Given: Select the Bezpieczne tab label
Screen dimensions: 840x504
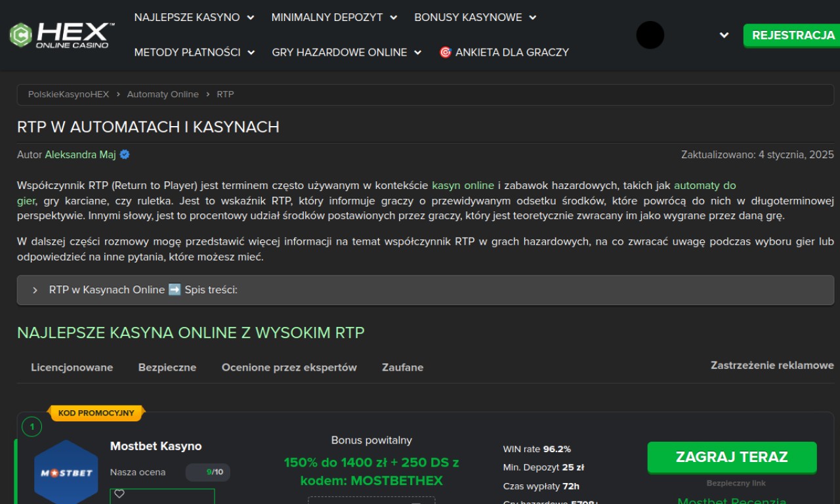Looking at the screenshot, I should 167,367.
